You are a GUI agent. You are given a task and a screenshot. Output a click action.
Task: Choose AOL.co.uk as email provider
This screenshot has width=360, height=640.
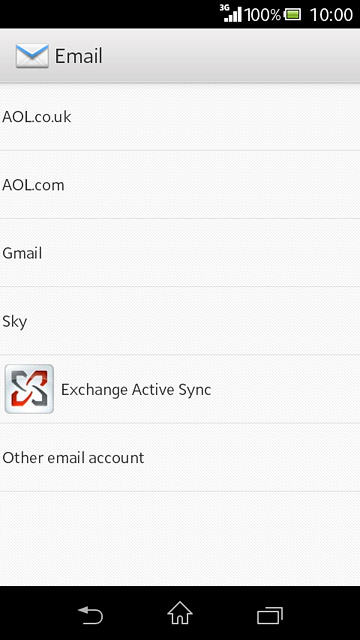[x=180, y=117]
